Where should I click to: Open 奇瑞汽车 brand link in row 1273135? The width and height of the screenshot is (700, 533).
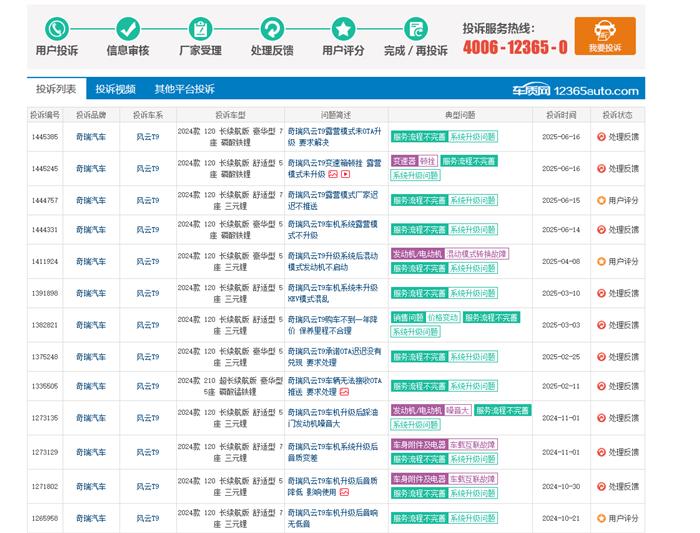[x=91, y=418]
